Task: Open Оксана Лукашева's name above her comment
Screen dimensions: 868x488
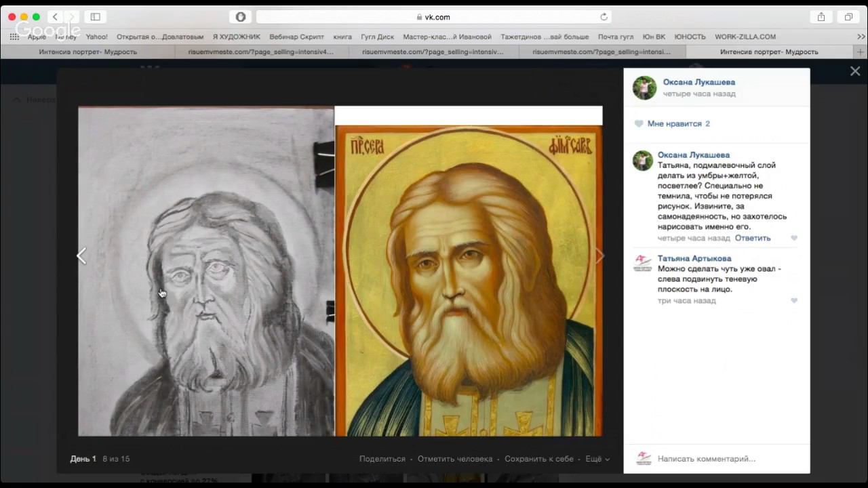Action: pos(694,155)
